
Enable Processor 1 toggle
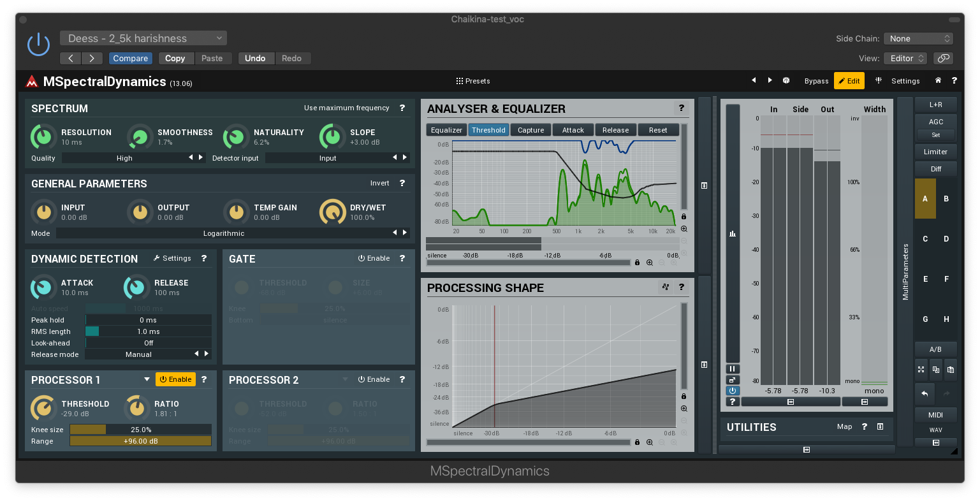coord(175,379)
